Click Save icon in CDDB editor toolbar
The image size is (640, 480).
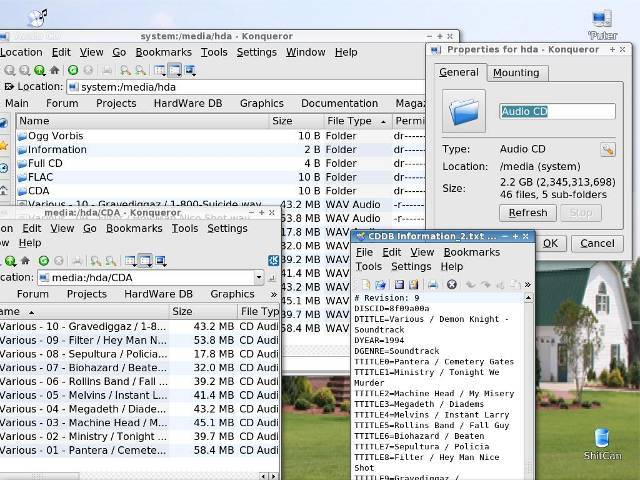click(x=399, y=284)
